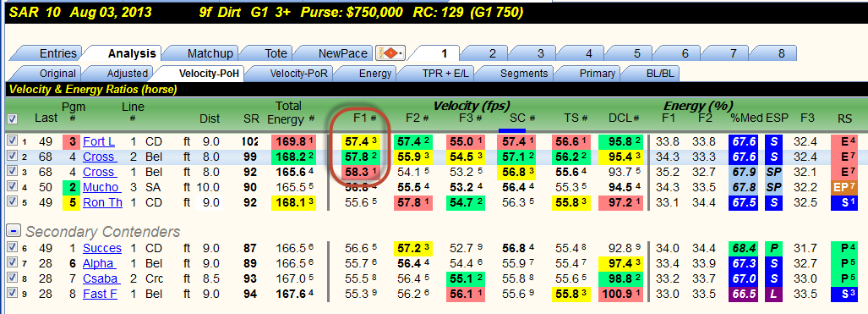Toggle the select-all checkbox in header
Viewport: 868px width, 314px height.
point(11,118)
